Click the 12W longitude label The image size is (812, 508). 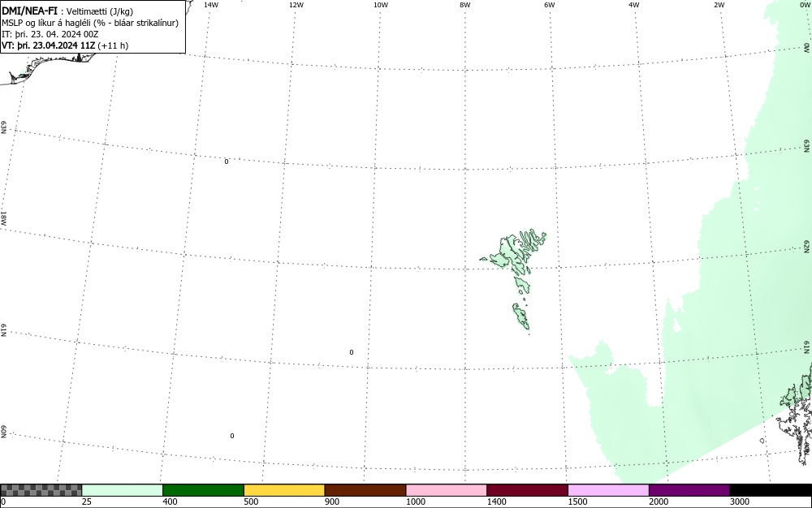[296, 5]
